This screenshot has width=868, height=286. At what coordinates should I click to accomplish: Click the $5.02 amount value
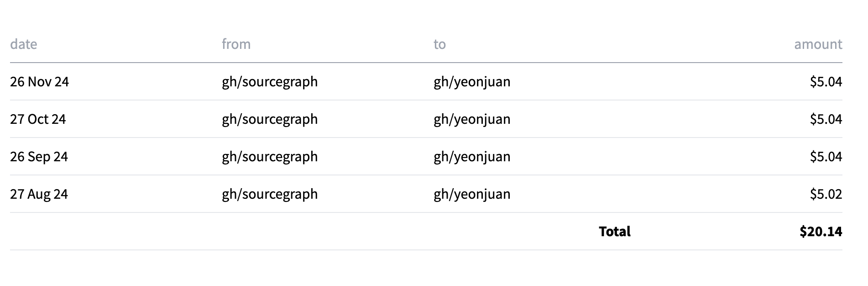[826, 194]
